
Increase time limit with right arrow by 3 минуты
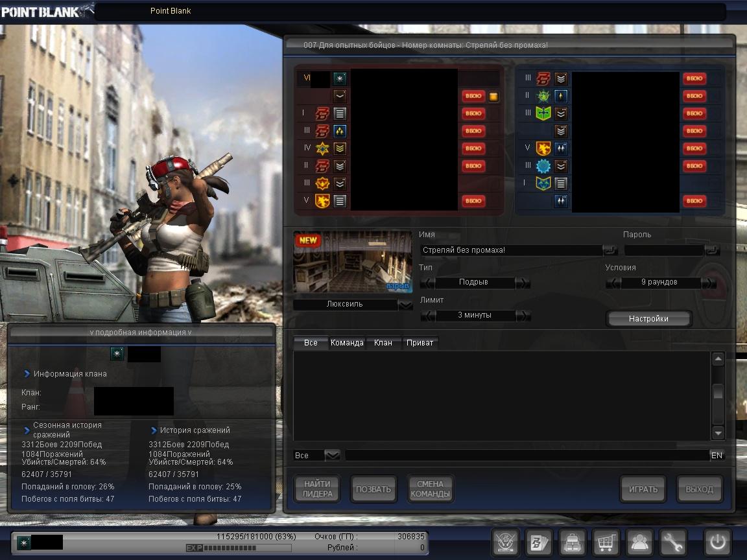(523, 316)
